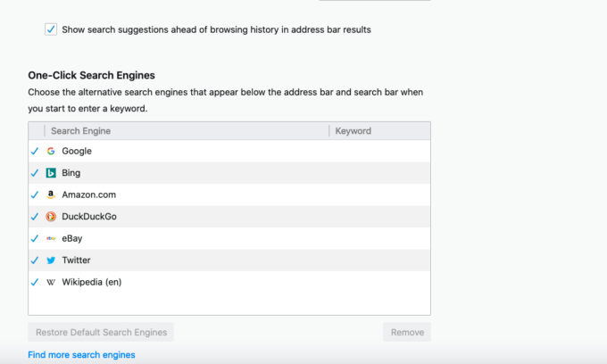The image size is (607, 364).
Task: Toggle the Twitter search engine checkmark
Action: pos(35,261)
